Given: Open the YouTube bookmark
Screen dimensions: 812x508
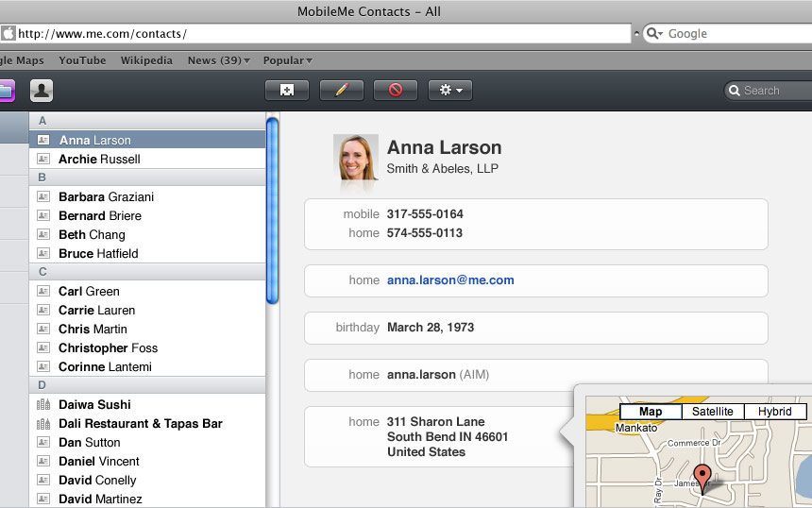Looking at the screenshot, I should pos(82,60).
